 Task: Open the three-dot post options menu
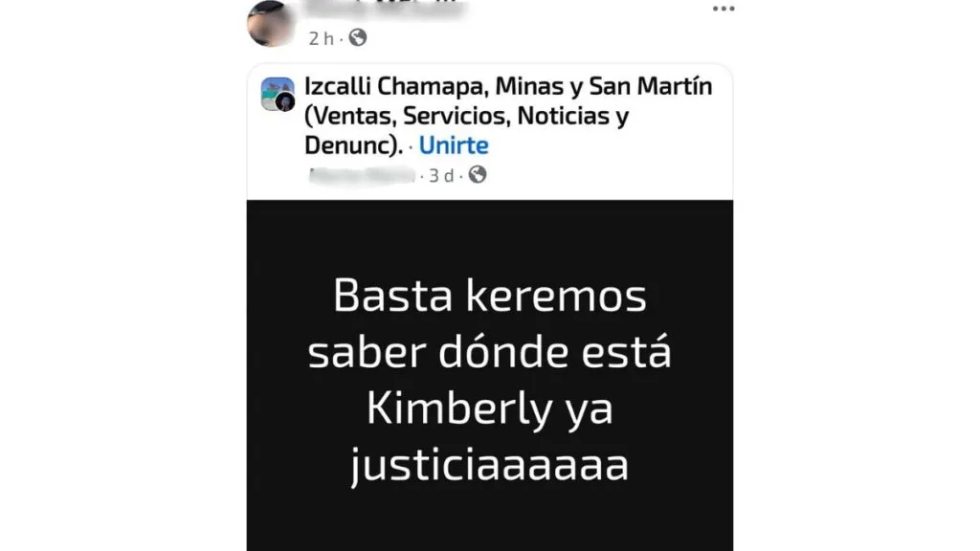tap(724, 9)
